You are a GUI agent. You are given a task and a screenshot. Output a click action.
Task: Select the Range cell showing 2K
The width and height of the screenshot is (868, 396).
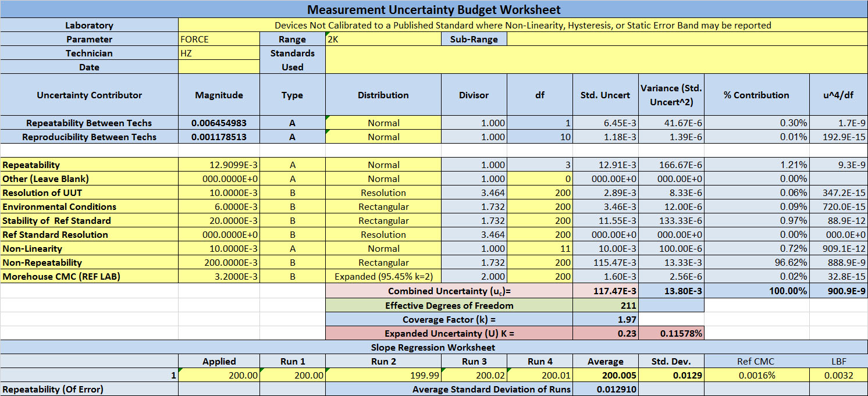(383, 39)
